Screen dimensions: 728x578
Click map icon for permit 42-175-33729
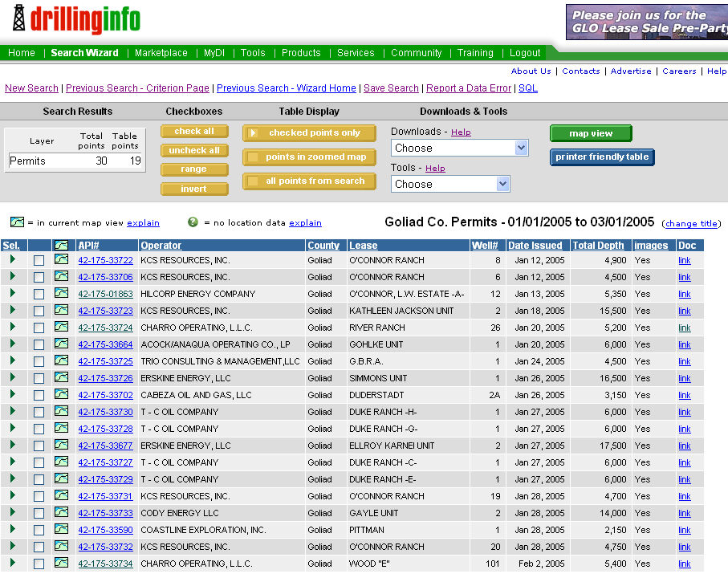point(61,478)
